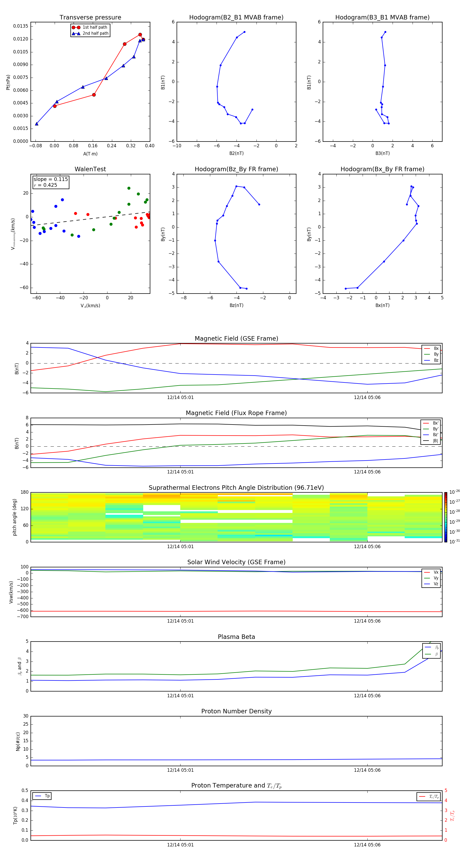This screenshot has width=473, height=868.
Task: Click the 'Hodogram(B2_B1 MVAB frame)' title
Action: [236, 18]
